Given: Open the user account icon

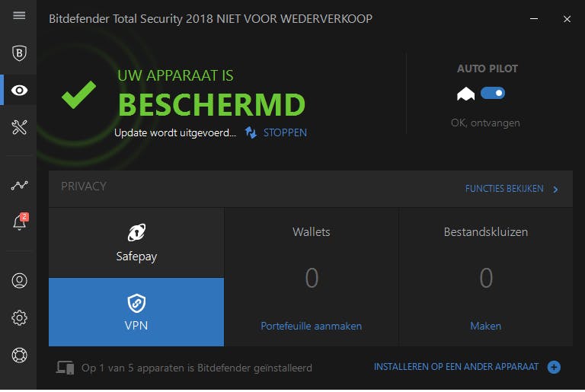Looking at the screenshot, I should pos(19,280).
